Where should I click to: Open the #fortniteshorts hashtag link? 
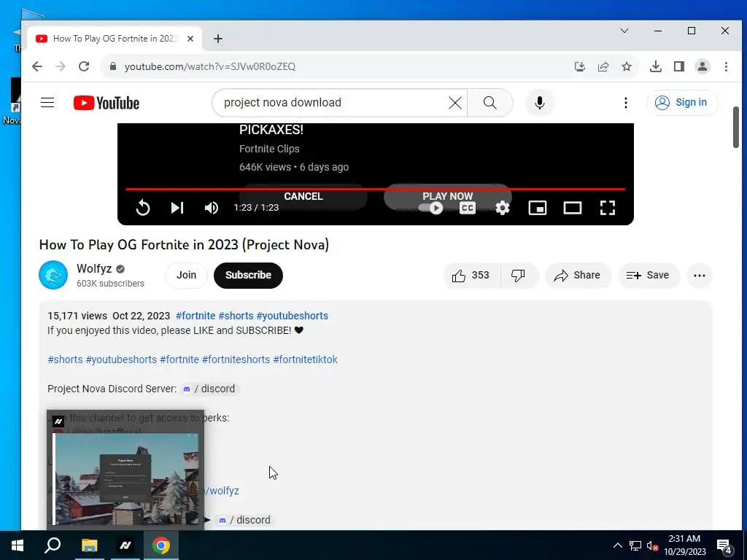pyautogui.click(x=236, y=359)
